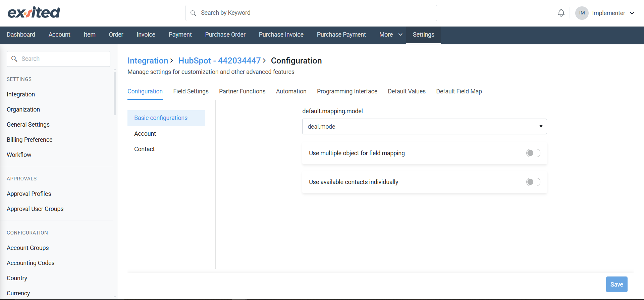Open Account Groups in the sidebar
Viewport: 644px width, 300px height.
pos(28,248)
